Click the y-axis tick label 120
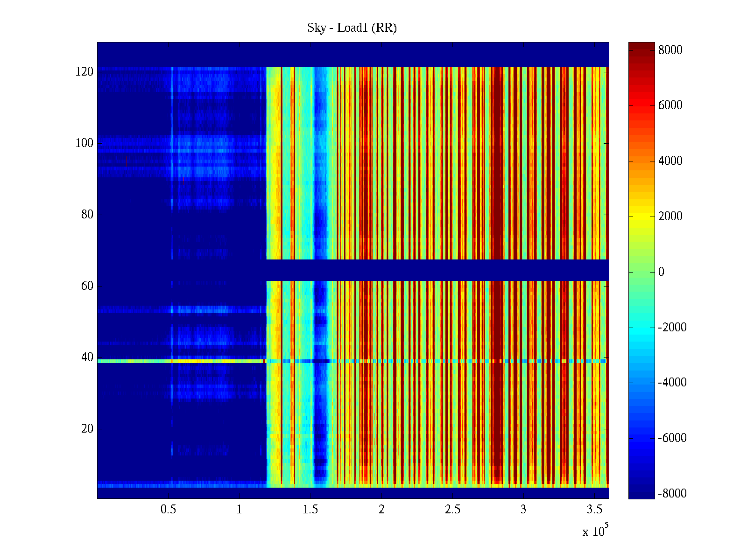Viewport: 747px width, 560px height. (85, 72)
